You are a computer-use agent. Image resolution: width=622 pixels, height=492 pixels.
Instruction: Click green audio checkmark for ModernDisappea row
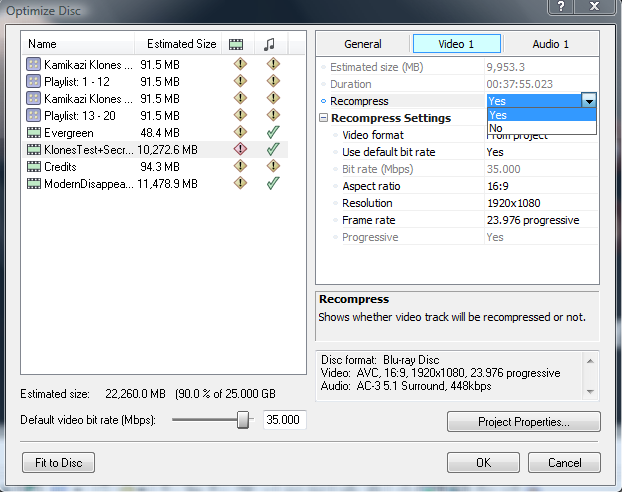[271, 183]
